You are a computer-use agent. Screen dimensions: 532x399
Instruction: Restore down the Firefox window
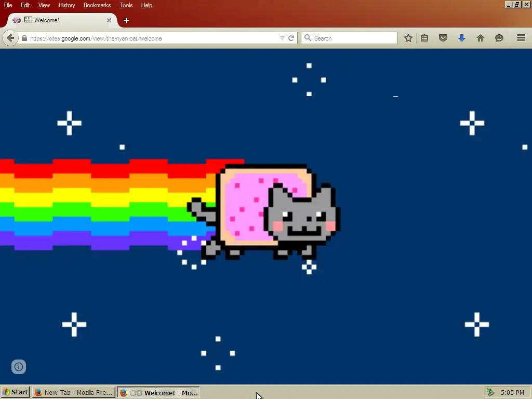click(x=517, y=5)
